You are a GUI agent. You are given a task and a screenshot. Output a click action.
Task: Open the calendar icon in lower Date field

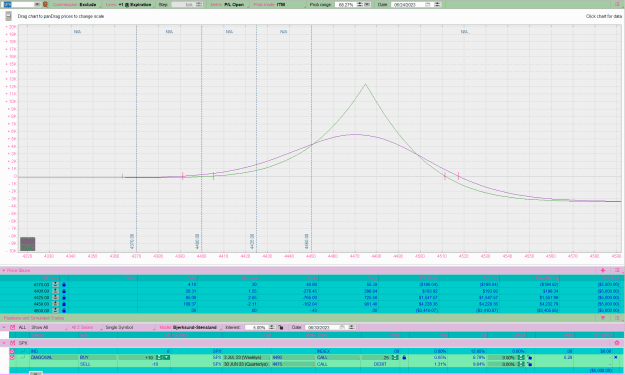tap(342, 327)
